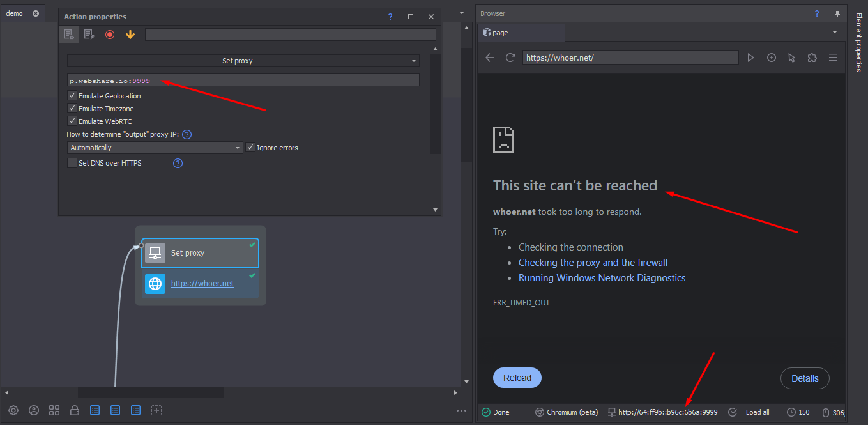
Task: Click the Details button on error page
Action: (805, 378)
